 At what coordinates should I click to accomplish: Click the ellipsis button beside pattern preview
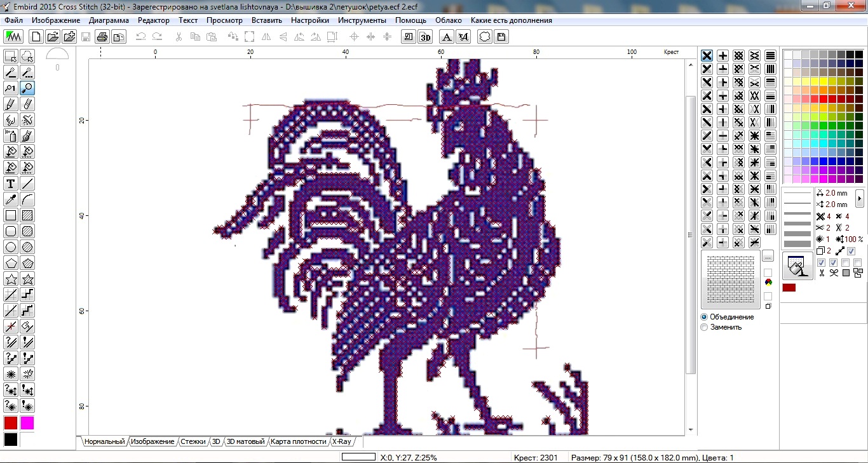768,257
